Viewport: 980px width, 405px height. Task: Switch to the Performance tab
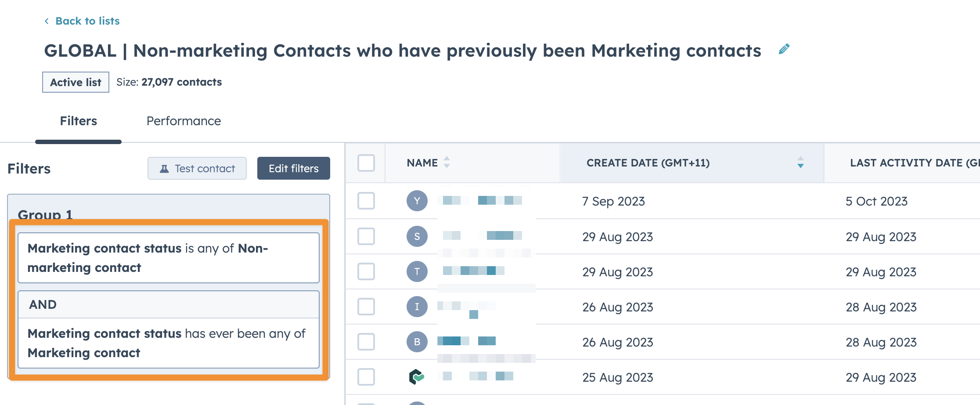click(x=184, y=121)
